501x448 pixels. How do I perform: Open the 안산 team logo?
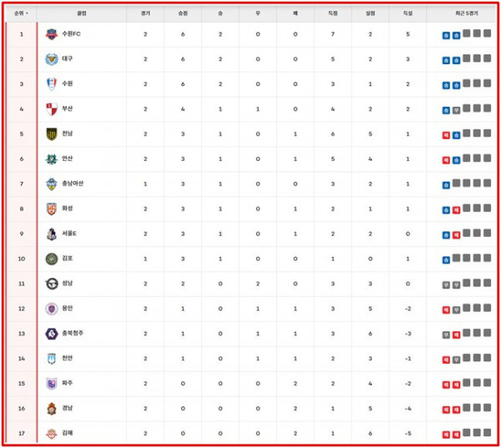point(52,159)
